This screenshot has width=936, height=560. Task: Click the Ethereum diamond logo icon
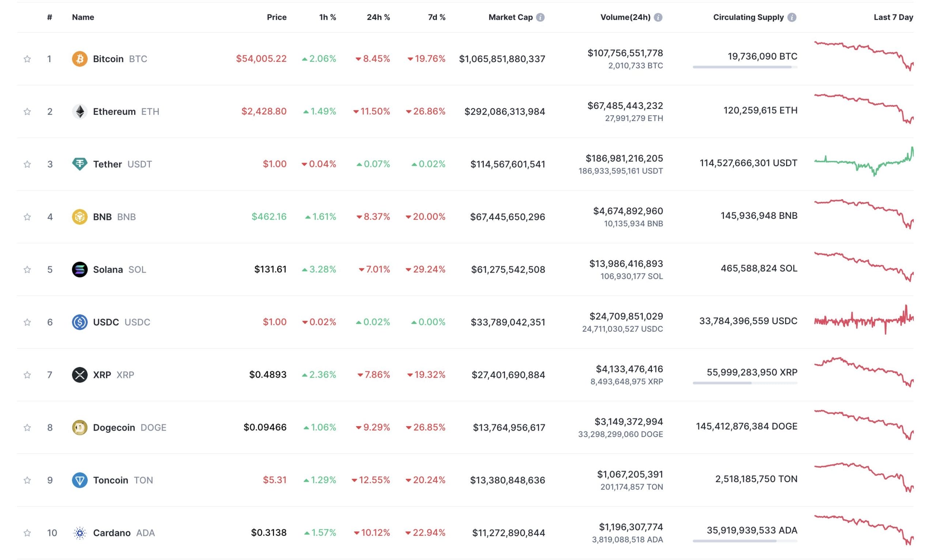point(80,111)
